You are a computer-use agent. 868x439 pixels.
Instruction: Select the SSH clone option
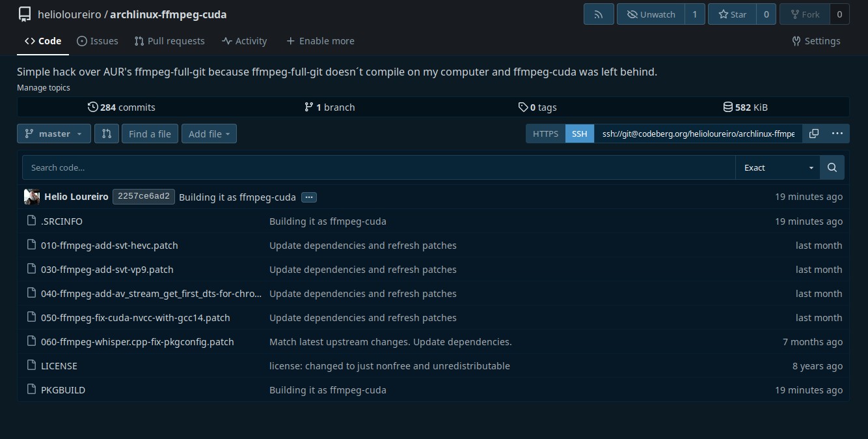pos(579,134)
